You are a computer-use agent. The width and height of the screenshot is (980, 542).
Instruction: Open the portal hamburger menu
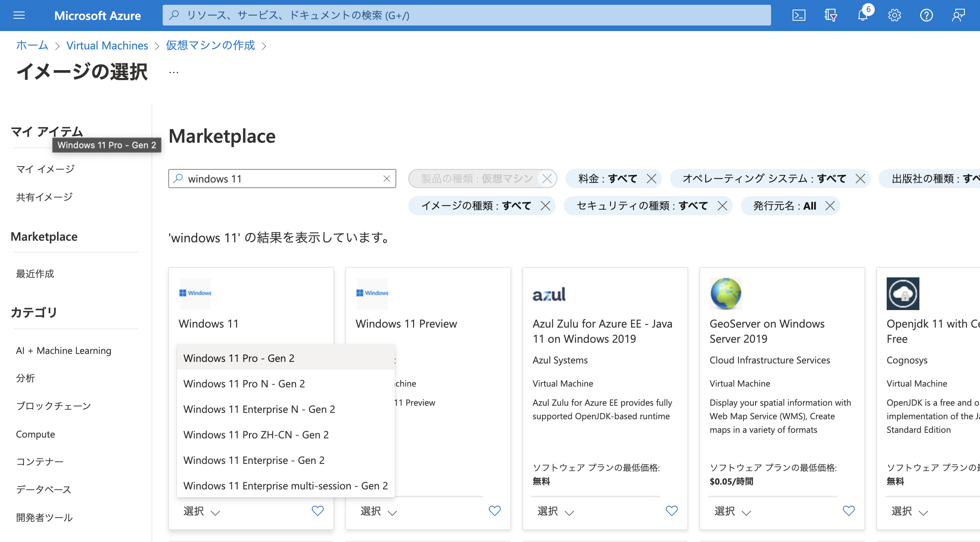[x=19, y=15]
